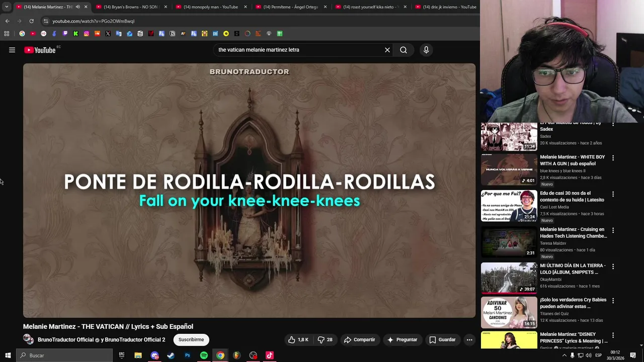Open the Twitch bookmark

click(x=65, y=34)
